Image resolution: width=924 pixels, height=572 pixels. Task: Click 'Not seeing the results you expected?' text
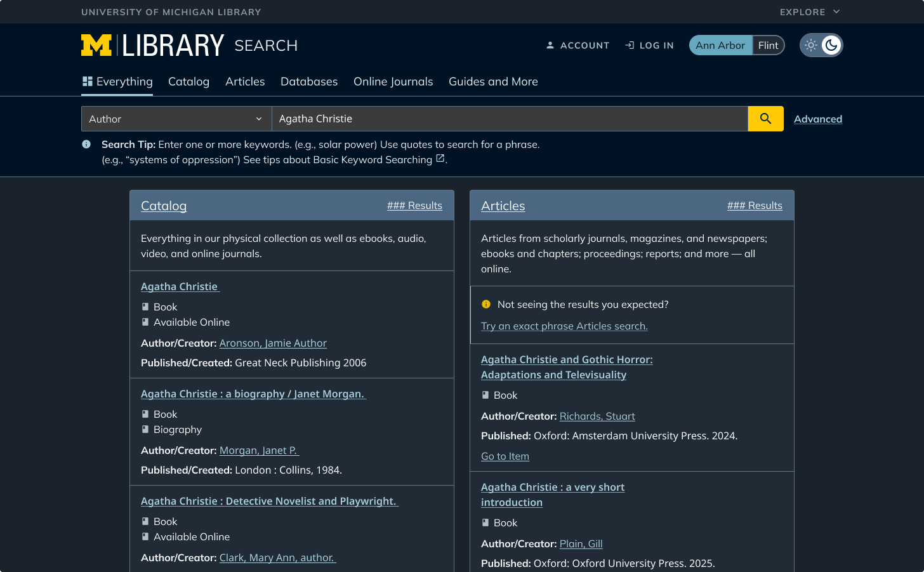tap(583, 304)
